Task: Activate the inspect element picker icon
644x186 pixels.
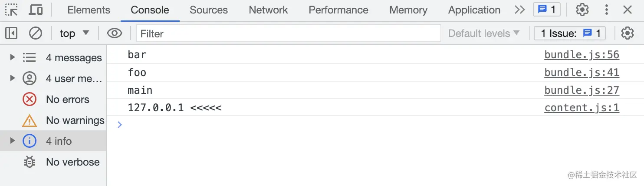Action: point(12,10)
